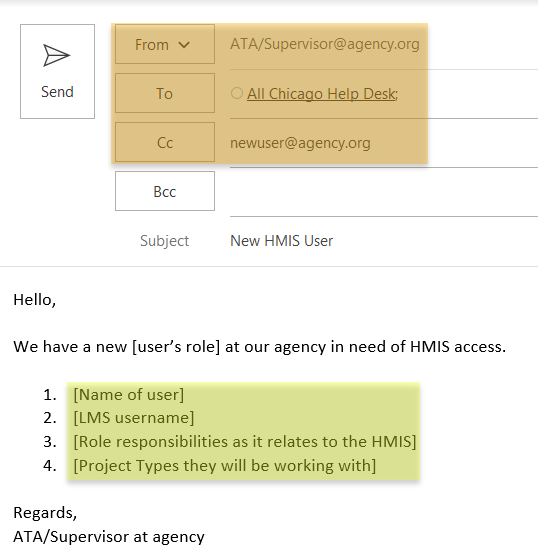Click the ATA/Supervisor@agency.org sender address
This screenshot has height=555, width=538.
tap(325, 44)
